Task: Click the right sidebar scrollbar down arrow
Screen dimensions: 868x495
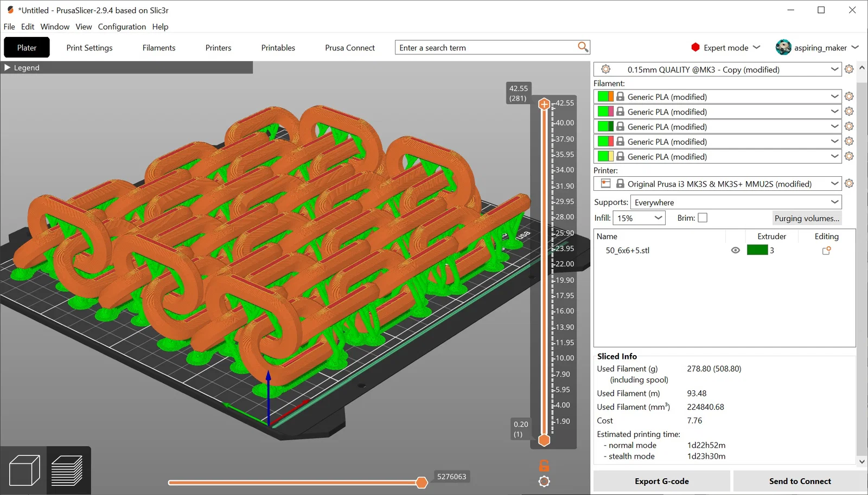Action: (862, 461)
